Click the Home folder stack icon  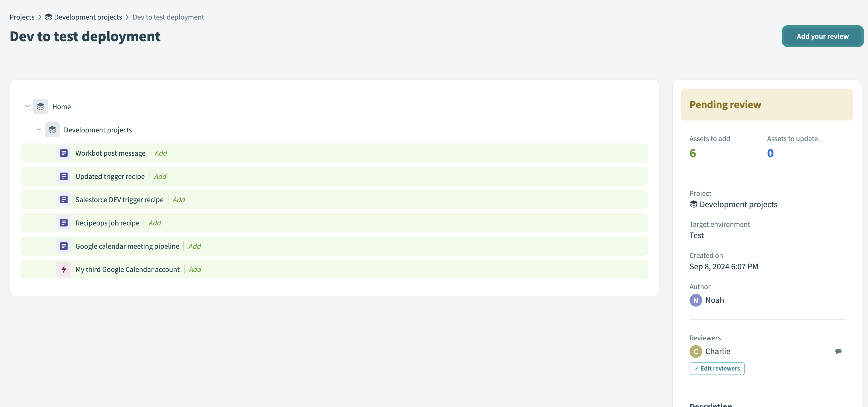40,107
